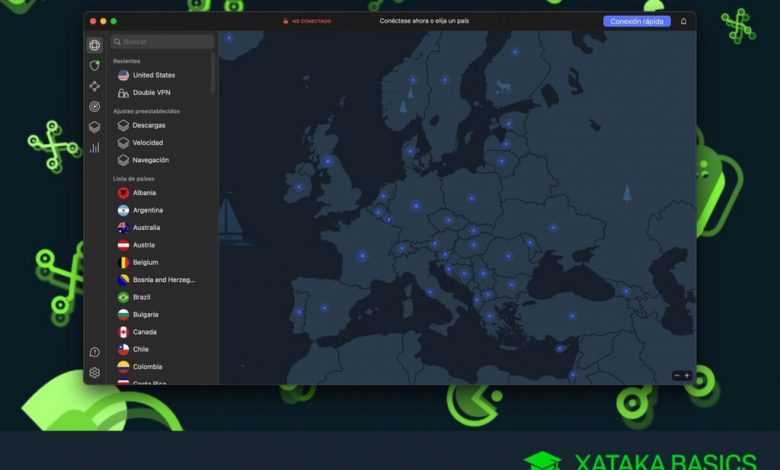The height and width of the screenshot is (470, 780).
Task: Click the Descargas layers icon
Action: 123,125
